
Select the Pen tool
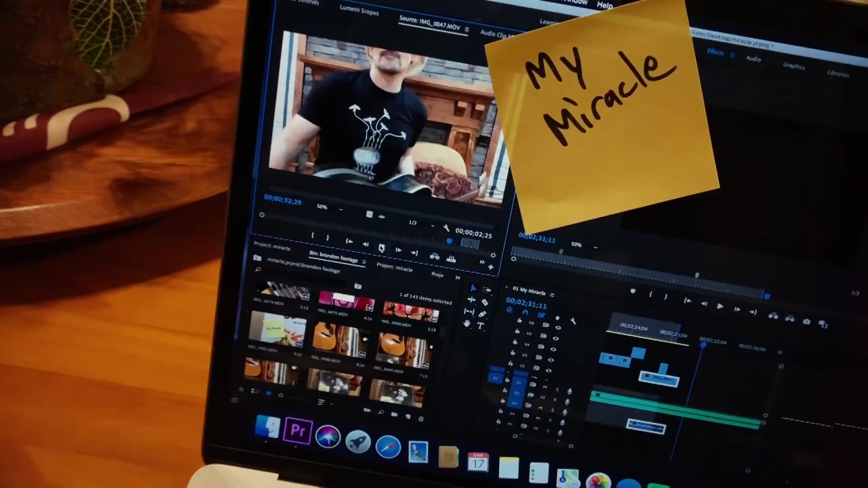coord(482,314)
